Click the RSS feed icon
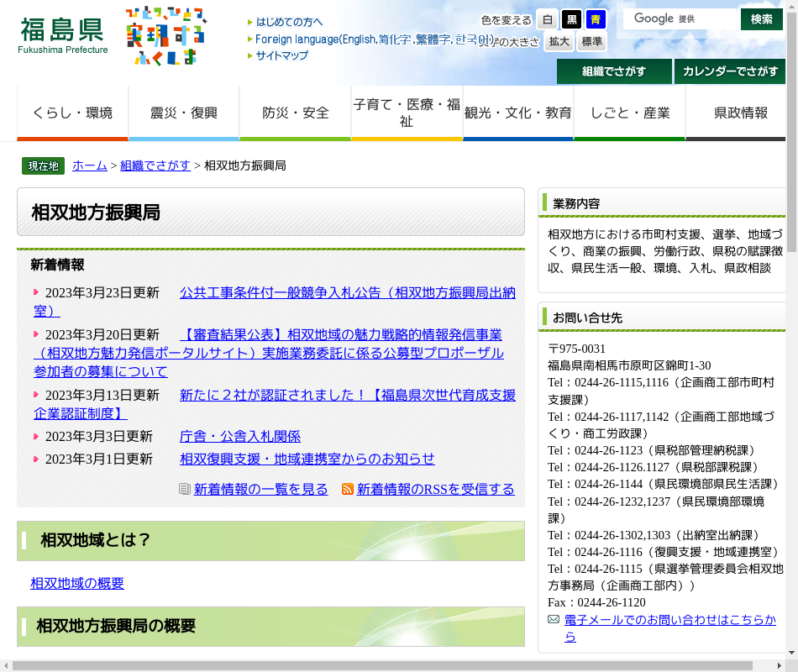798x672 pixels. tap(348, 489)
